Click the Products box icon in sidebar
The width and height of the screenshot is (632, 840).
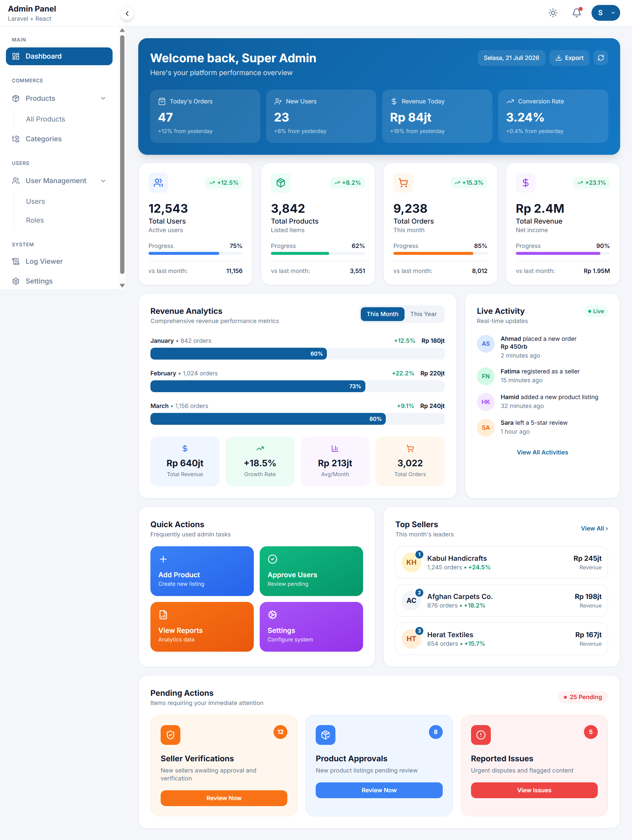16,98
